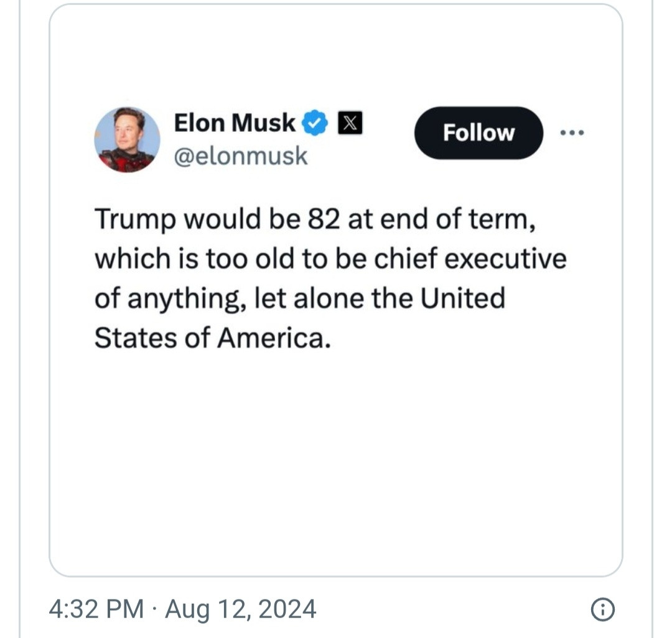The width and height of the screenshot is (672, 638).
Task: Click the 'United' word in the tweet body
Action: coord(463,298)
